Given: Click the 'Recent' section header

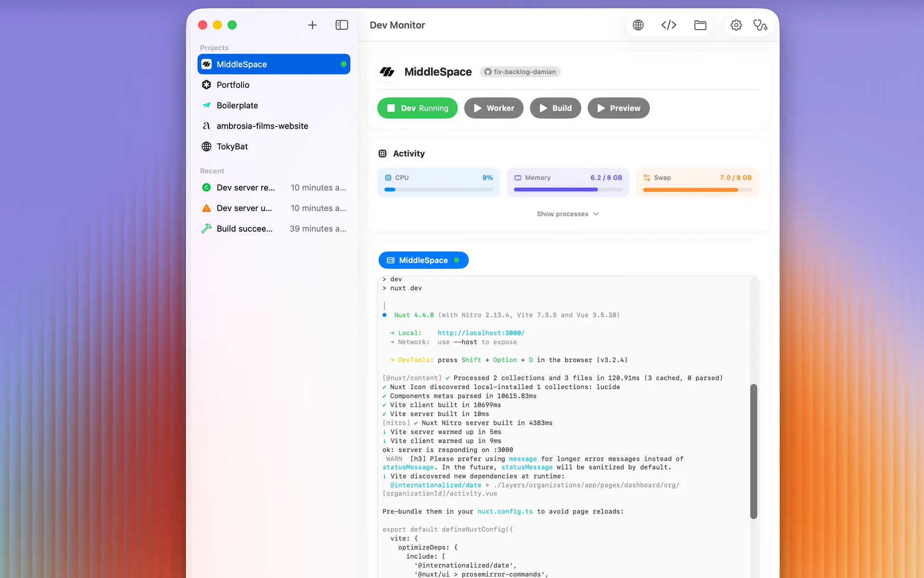Looking at the screenshot, I should pyautogui.click(x=212, y=171).
